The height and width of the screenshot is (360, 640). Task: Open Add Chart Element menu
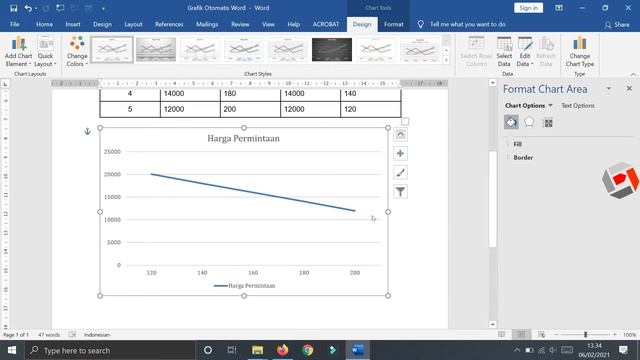[18, 52]
